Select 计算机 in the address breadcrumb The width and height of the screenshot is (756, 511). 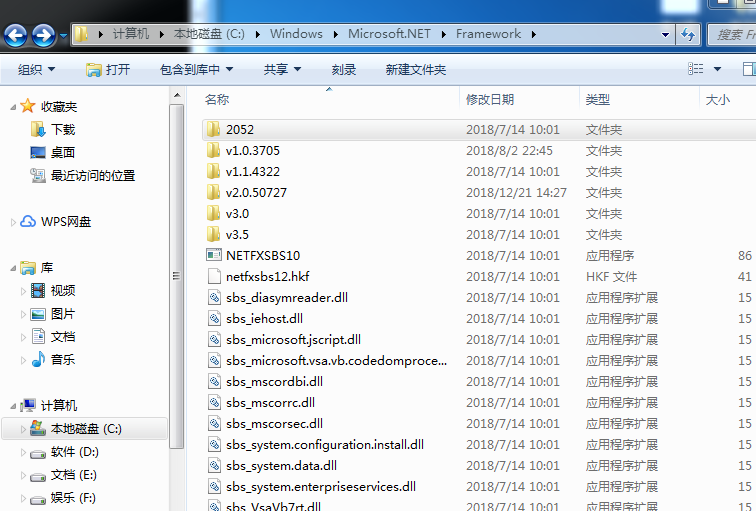point(131,34)
